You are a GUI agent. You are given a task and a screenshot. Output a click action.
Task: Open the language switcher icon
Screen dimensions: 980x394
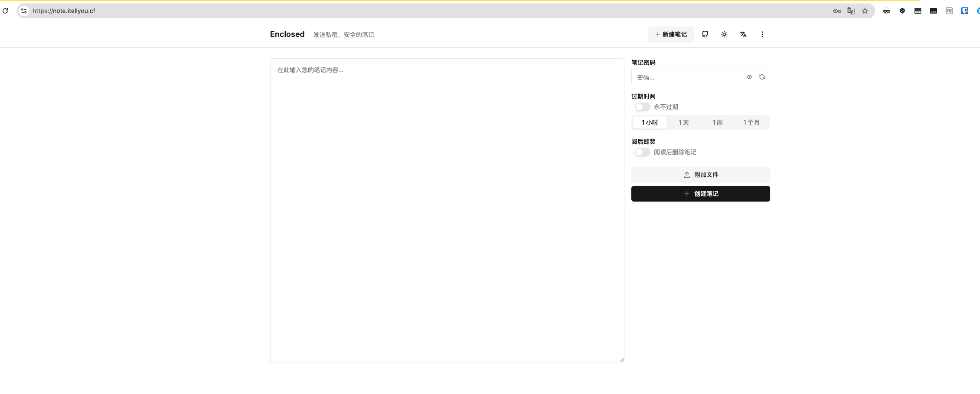[x=743, y=34]
